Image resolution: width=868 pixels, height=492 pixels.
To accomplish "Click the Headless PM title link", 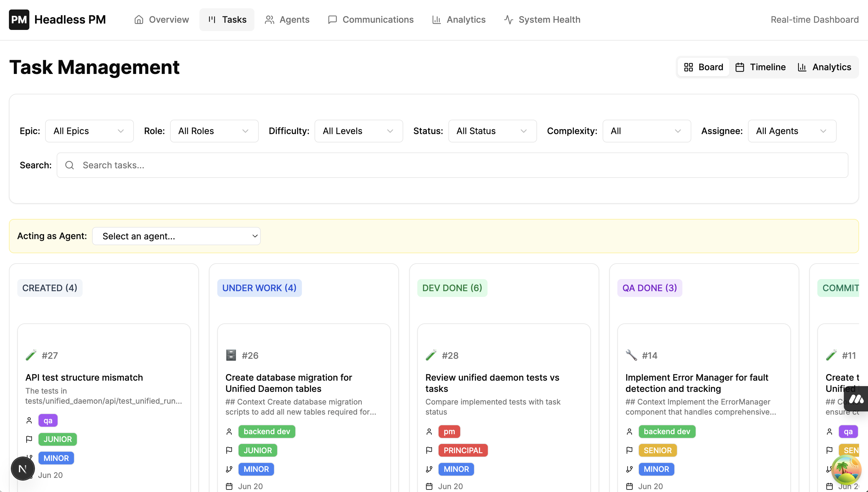I will (70, 20).
